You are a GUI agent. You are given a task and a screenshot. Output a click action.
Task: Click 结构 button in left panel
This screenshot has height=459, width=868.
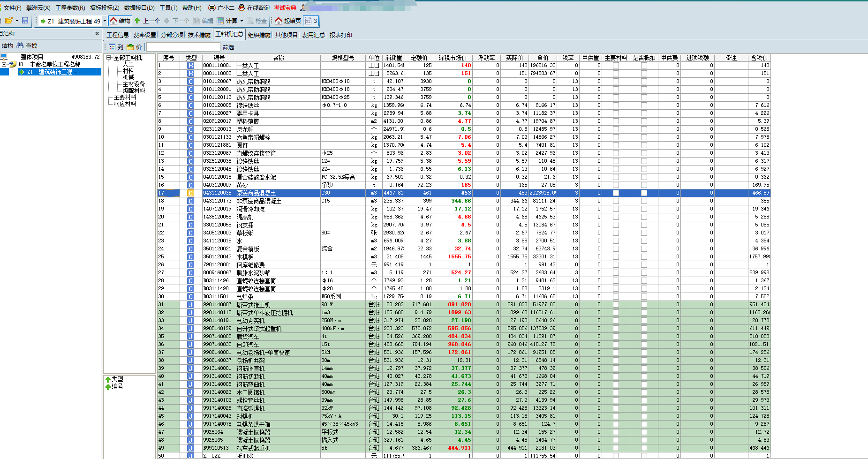coord(8,45)
